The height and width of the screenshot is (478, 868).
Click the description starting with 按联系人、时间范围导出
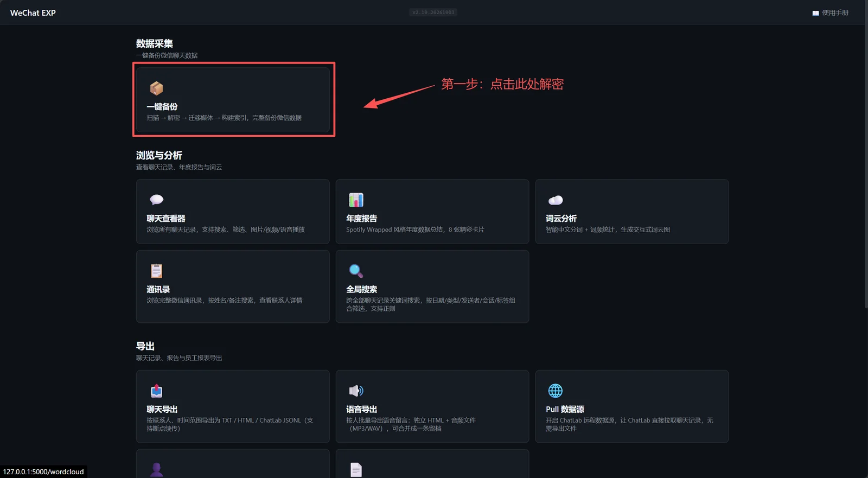230,424
